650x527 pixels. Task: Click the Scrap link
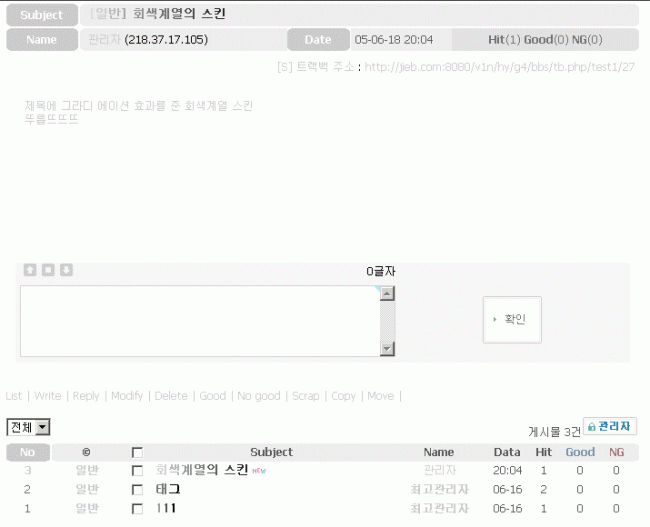coord(306,396)
